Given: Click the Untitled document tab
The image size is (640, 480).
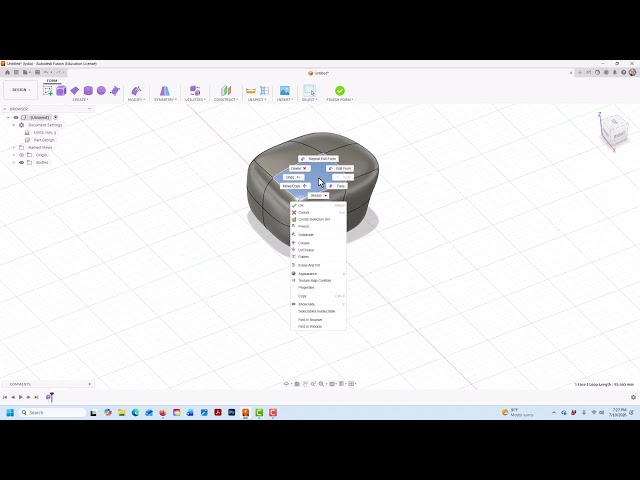Looking at the screenshot, I should (x=318, y=73).
